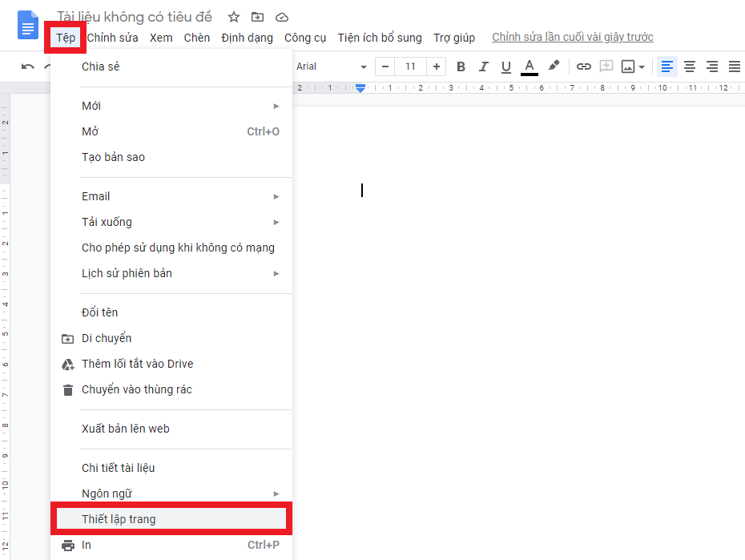Check the cloud save status icon
Screen dimensions: 745x560
click(x=282, y=18)
